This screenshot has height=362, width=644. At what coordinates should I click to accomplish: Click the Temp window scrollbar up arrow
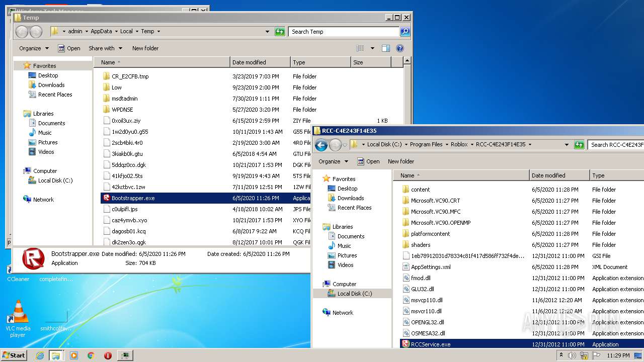[x=407, y=61]
